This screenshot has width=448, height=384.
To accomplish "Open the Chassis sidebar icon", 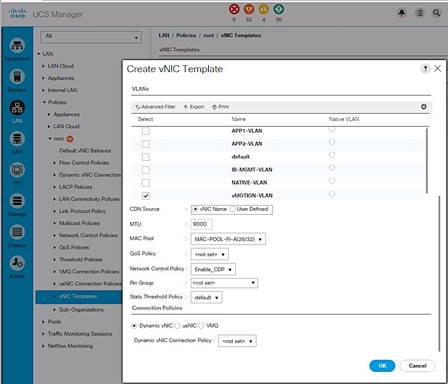I will (17, 232).
